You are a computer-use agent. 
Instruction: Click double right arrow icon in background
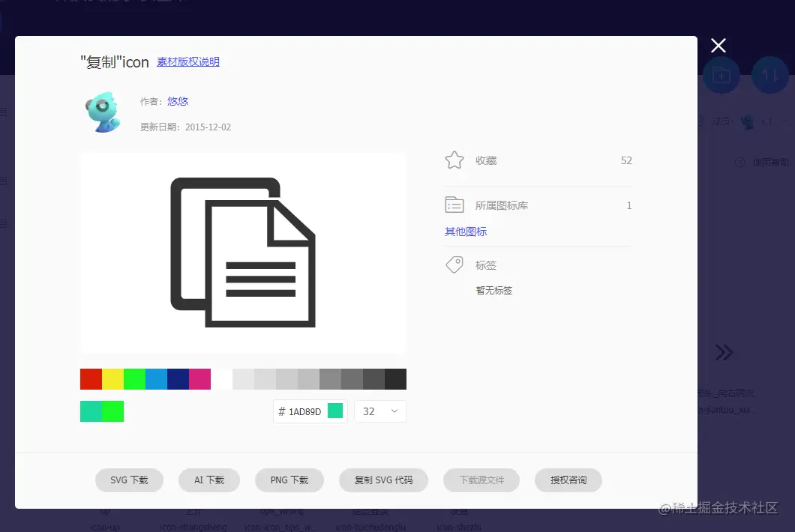[x=724, y=352]
